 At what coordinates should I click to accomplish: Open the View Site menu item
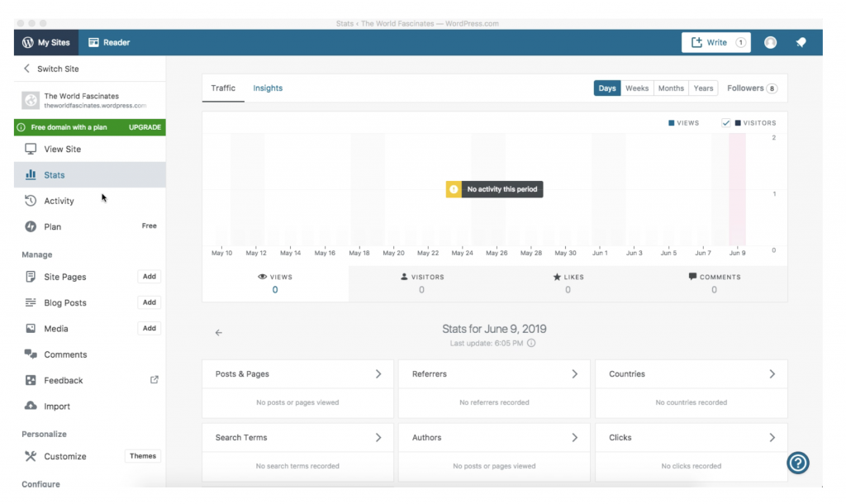pyautogui.click(x=89, y=149)
